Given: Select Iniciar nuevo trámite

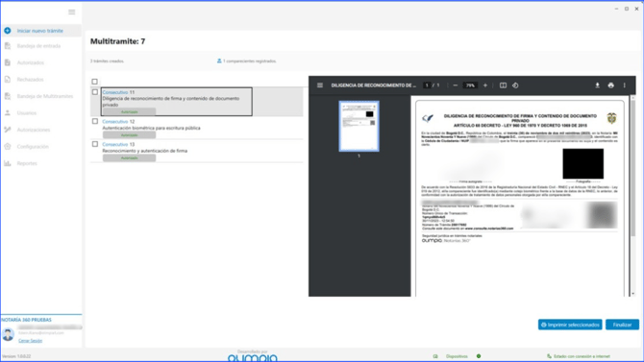Looking at the screenshot, I should point(40,31).
